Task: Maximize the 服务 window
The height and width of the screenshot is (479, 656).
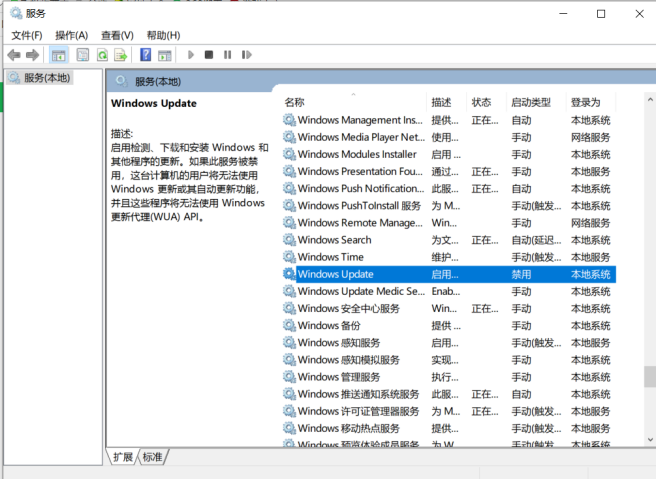Action: coord(601,14)
